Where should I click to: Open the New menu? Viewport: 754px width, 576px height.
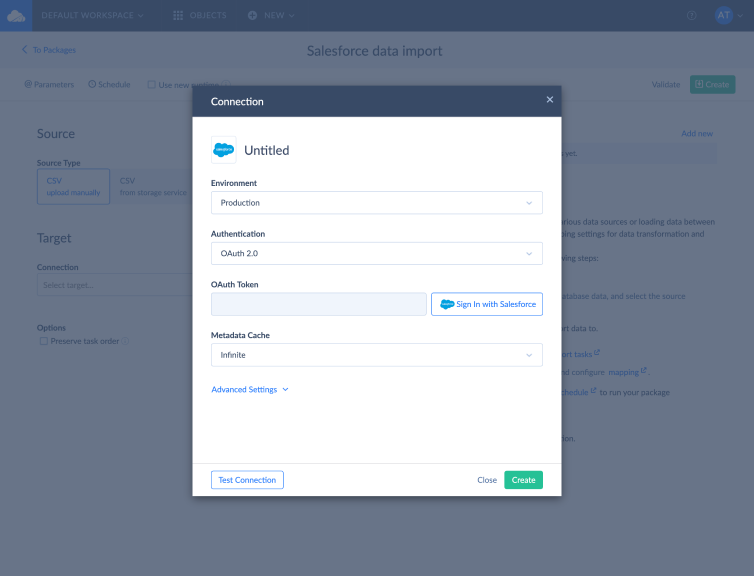coord(271,15)
